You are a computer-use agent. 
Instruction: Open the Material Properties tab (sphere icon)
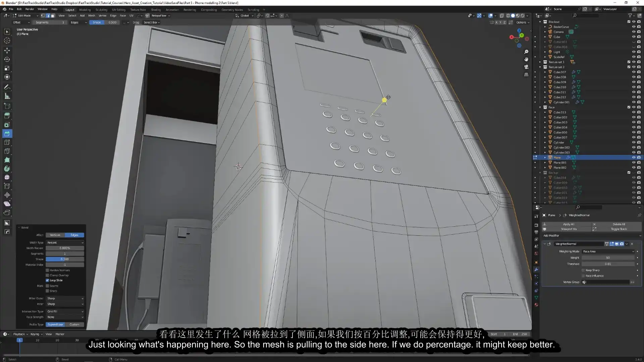coord(536,305)
